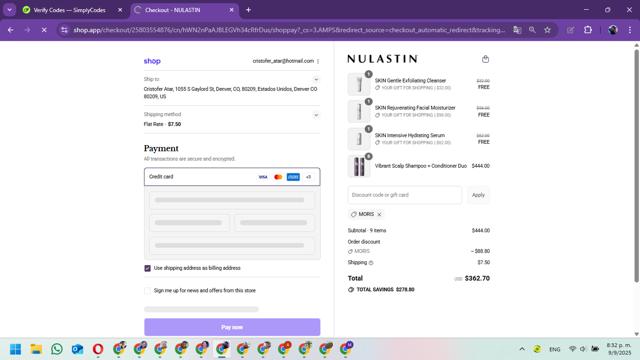Click SKIN Intensive Hydrating Serum thumbnail
This screenshot has width=640, height=360.
click(359, 139)
